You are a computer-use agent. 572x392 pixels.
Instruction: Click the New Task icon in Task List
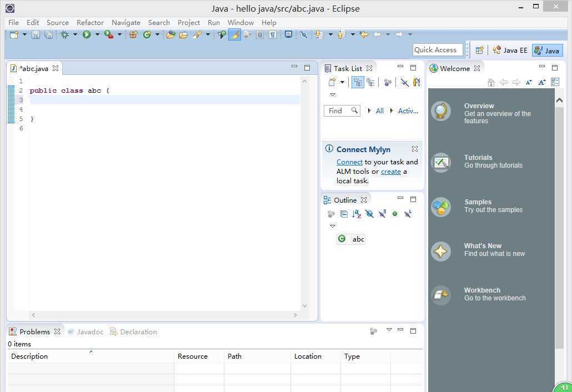[332, 82]
